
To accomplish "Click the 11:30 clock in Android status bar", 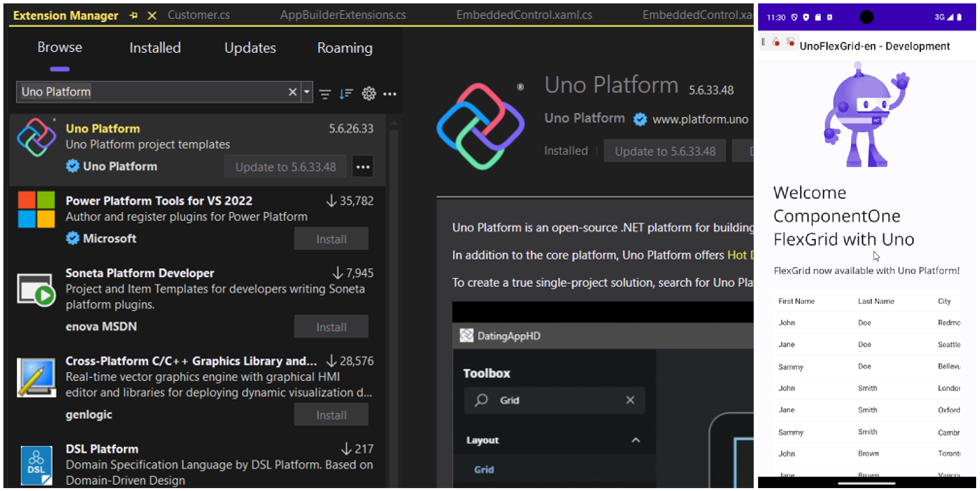I will [776, 17].
